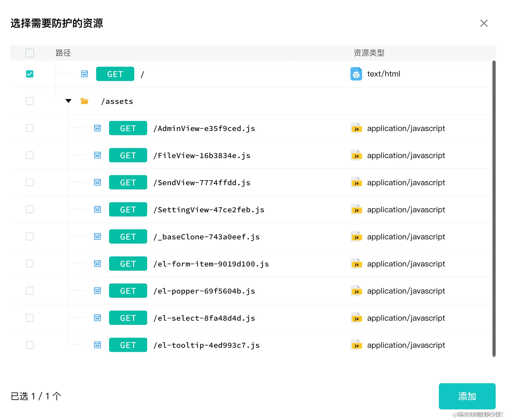Uncheck the root path / checkbox
The height and width of the screenshot is (420, 506).
pos(30,74)
